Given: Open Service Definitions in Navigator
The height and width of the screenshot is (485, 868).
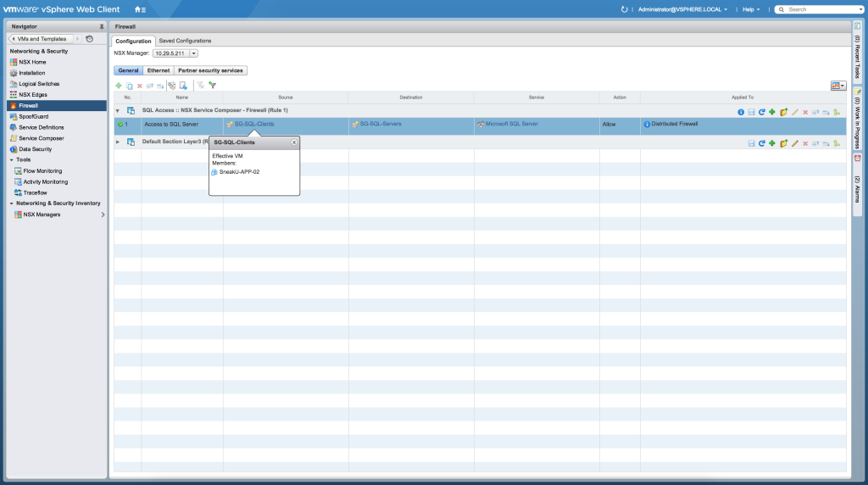Looking at the screenshot, I should click(x=41, y=127).
